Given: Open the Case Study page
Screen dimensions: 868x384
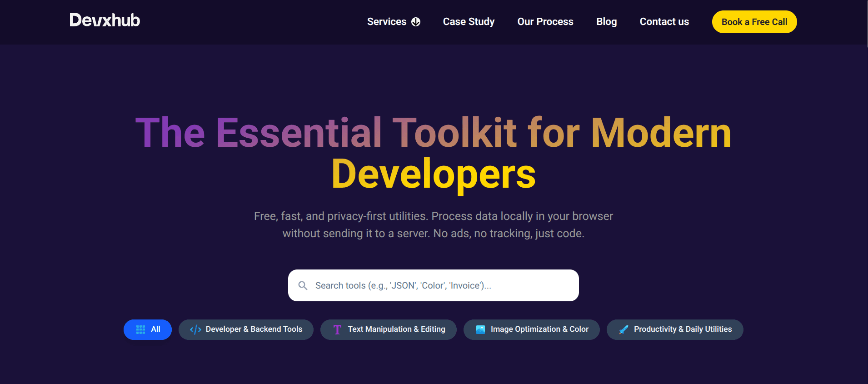Looking at the screenshot, I should click(x=469, y=22).
